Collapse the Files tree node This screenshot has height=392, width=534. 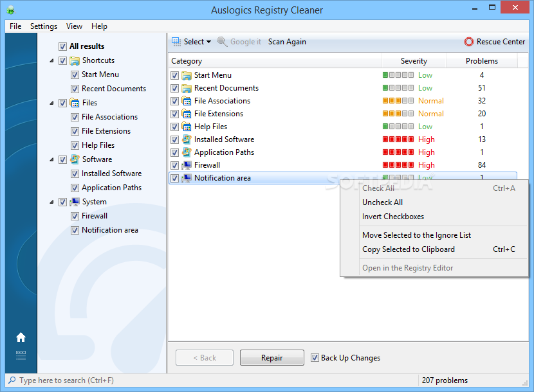click(x=51, y=103)
